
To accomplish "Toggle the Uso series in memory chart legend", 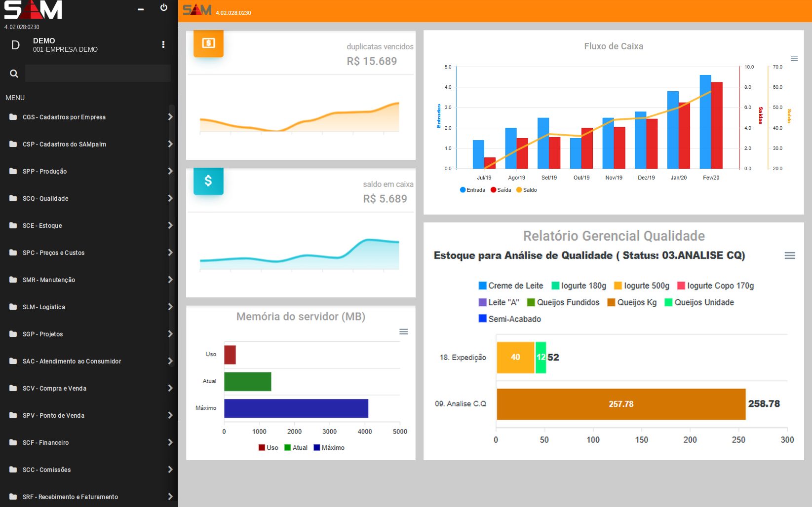I will (268, 448).
